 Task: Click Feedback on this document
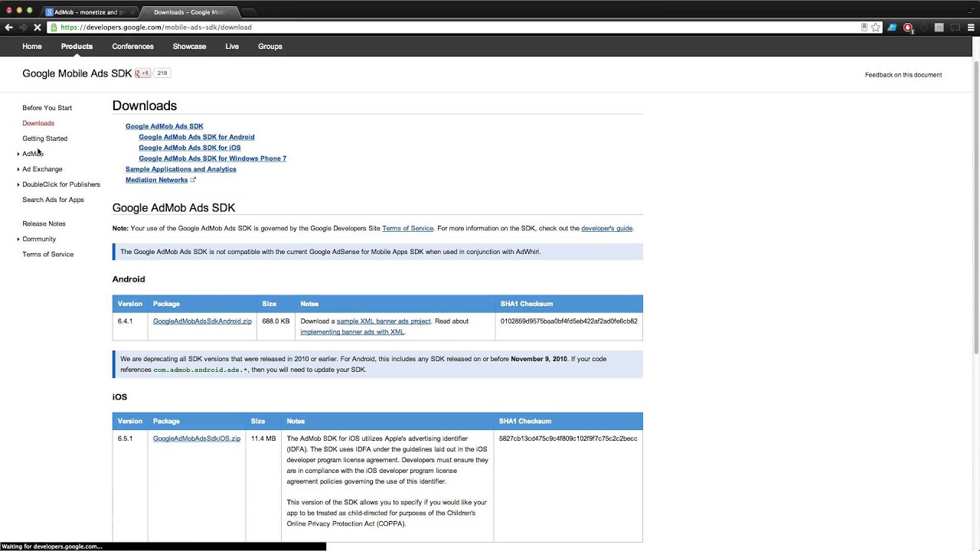tap(903, 75)
